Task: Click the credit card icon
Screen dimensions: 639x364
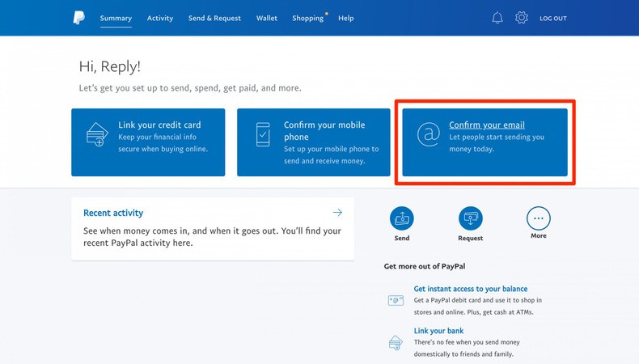Action: pyautogui.click(x=97, y=135)
